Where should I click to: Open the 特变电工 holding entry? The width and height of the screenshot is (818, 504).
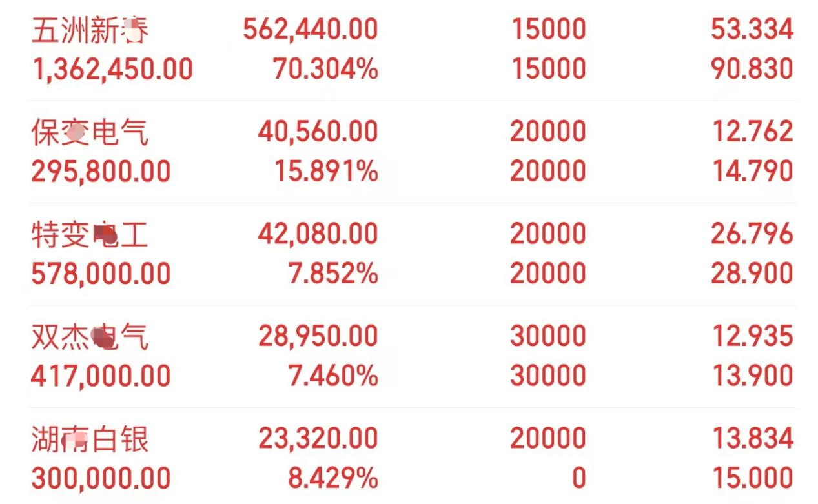pos(413,254)
